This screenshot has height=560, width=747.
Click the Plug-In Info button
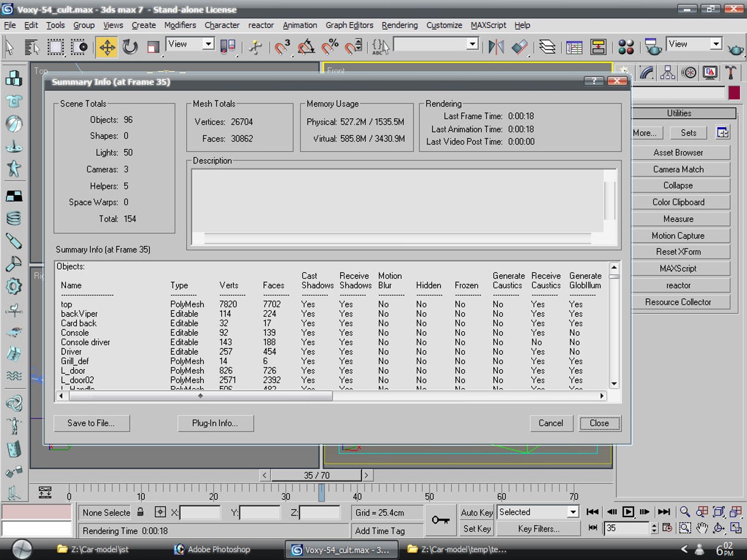coord(215,423)
